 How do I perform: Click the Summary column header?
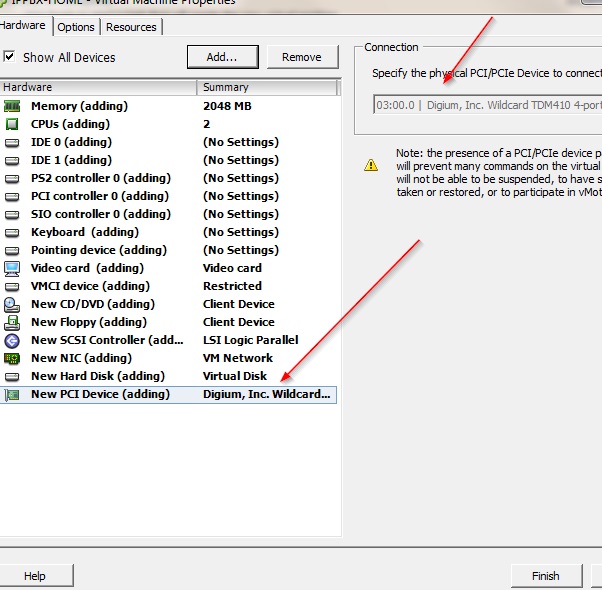coord(226,87)
